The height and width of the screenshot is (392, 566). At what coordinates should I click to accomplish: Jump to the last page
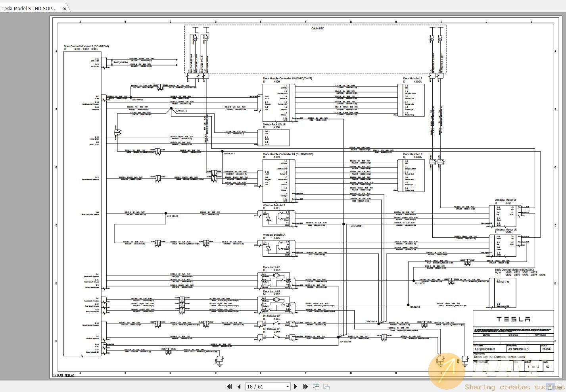tap(306, 386)
